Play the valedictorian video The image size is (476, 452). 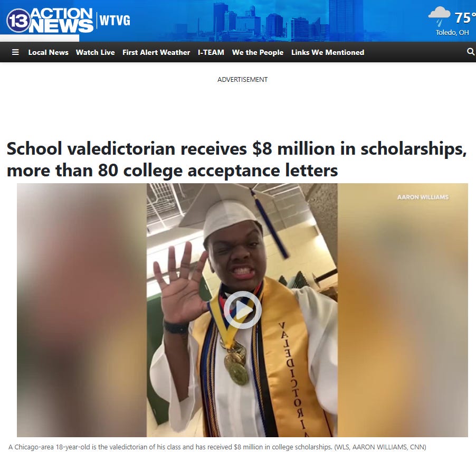[x=243, y=310]
